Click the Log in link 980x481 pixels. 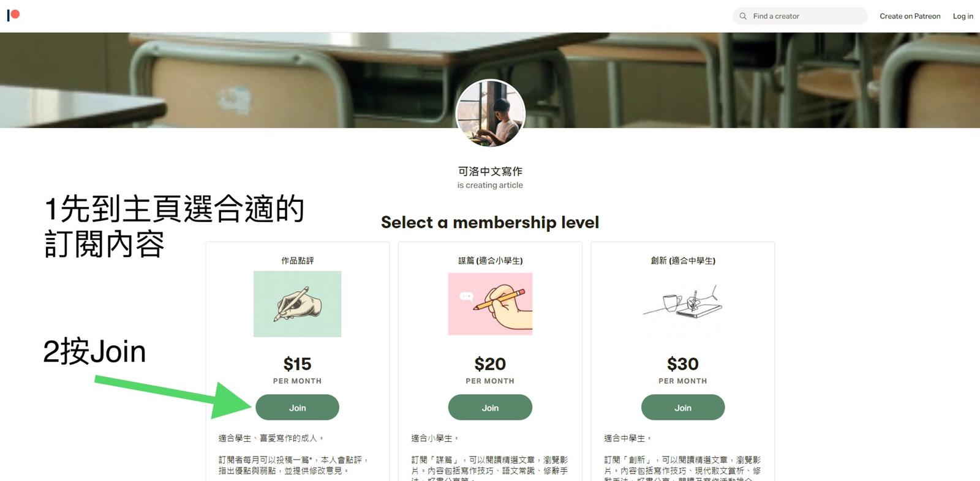pyautogui.click(x=963, y=16)
